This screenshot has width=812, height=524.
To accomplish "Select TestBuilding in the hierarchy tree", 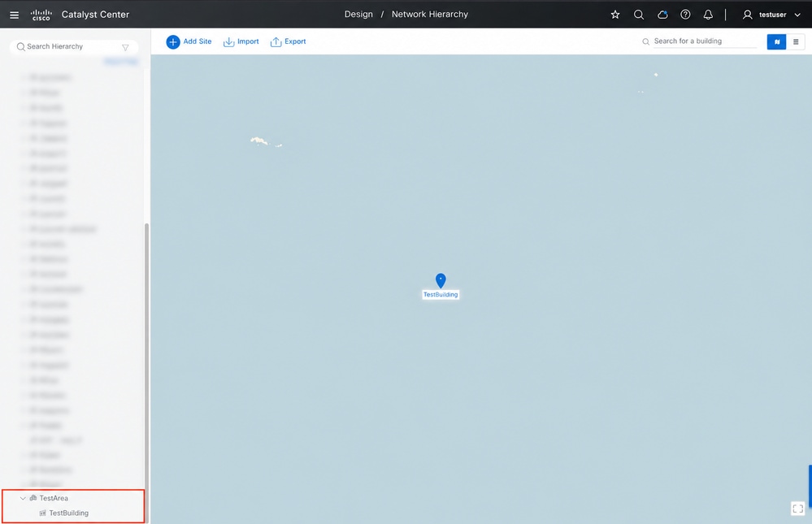I will (x=69, y=513).
